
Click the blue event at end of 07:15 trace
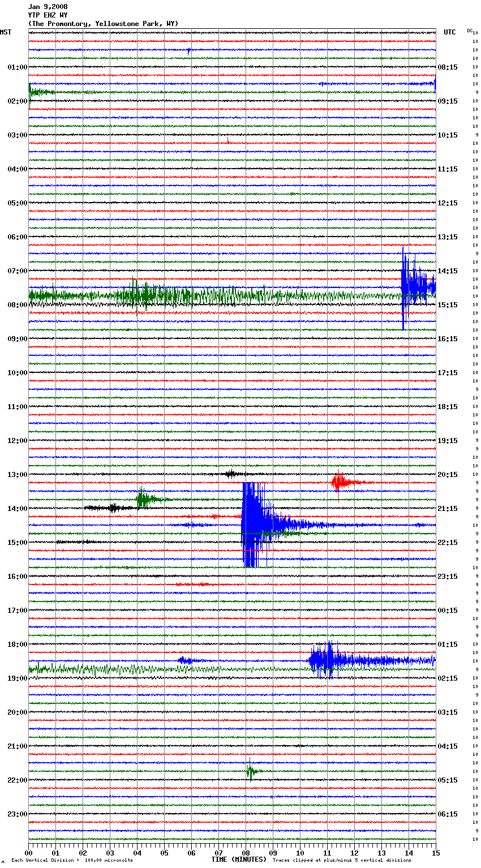coord(418,287)
